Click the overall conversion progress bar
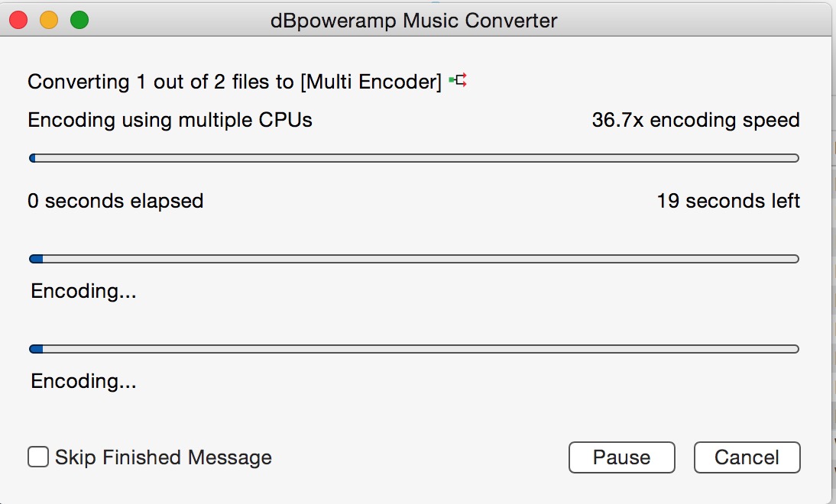This screenshot has width=836, height=504. click(413, 158)
